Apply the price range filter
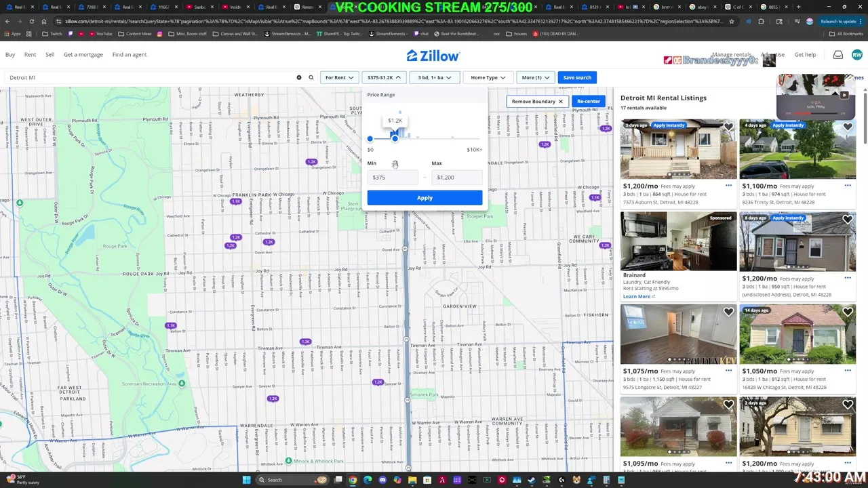 pyautogui.click(x=425, y=198)
